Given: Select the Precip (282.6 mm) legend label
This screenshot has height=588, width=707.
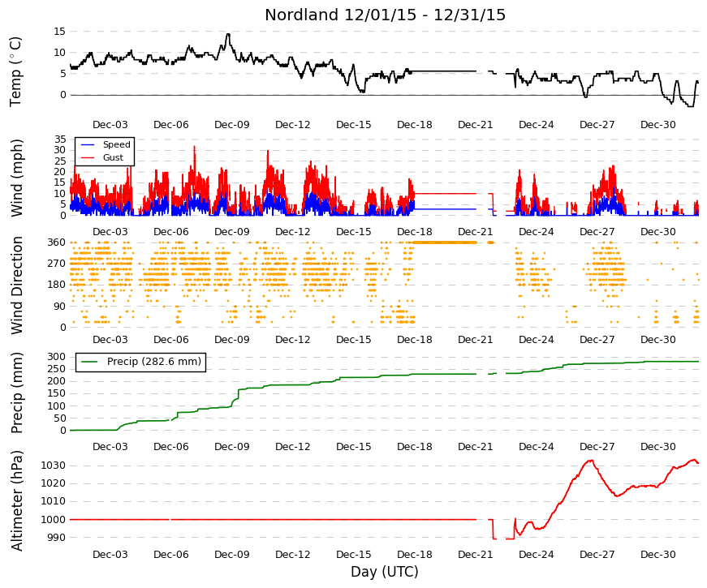Looking at the screenshot, I should (153, 362).
